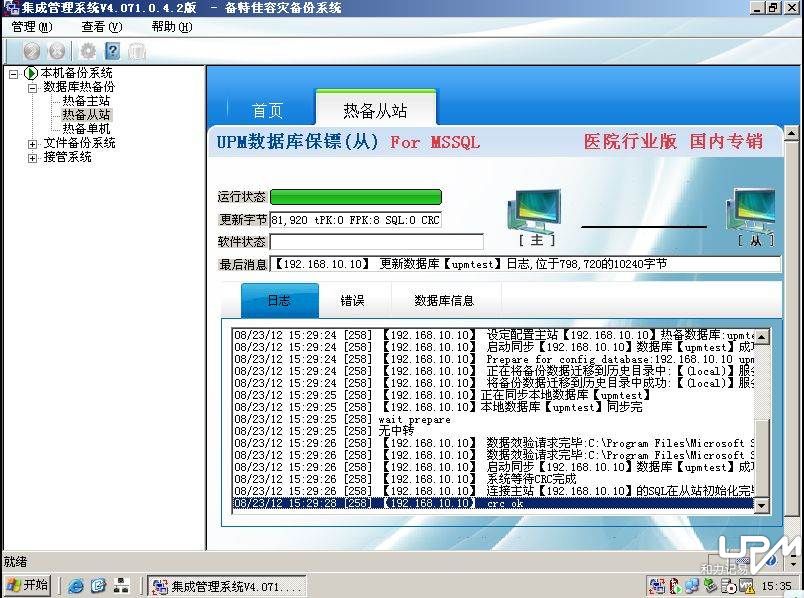The height and width of the screenshot is (598, 804).
Task: Click the log list scroll-down arrow
Action: [x=761, y=505]
